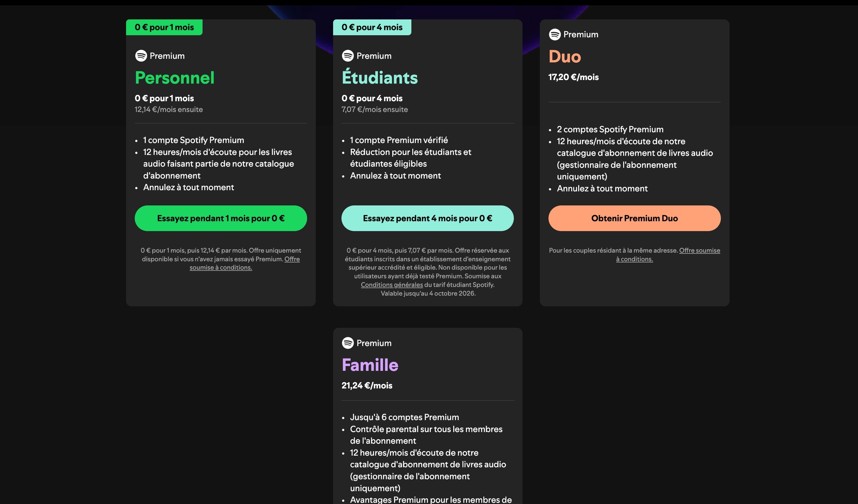The height and width of the screenshot is (504, 858).
Task: Click 'Jusqu'à 6 comptes Premium' bullet
Action: [404, 417]
